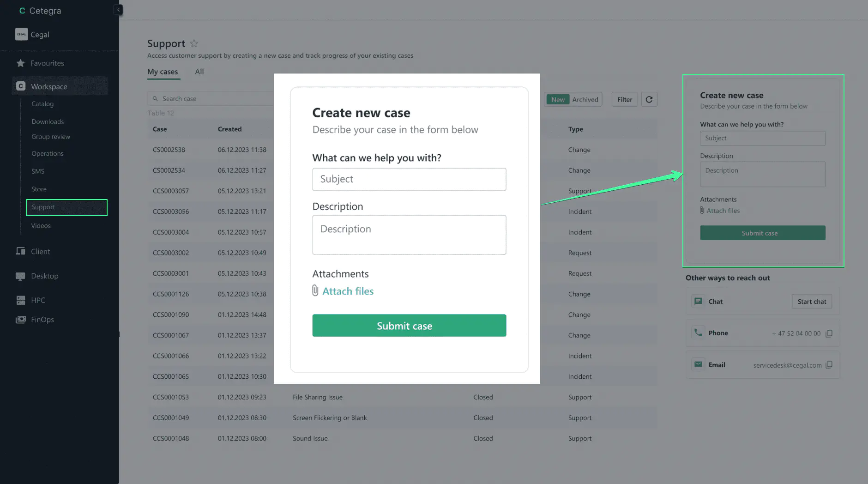868x484 pixels.
Task: Switch toggle to New cases
Action: pos(557,99)
